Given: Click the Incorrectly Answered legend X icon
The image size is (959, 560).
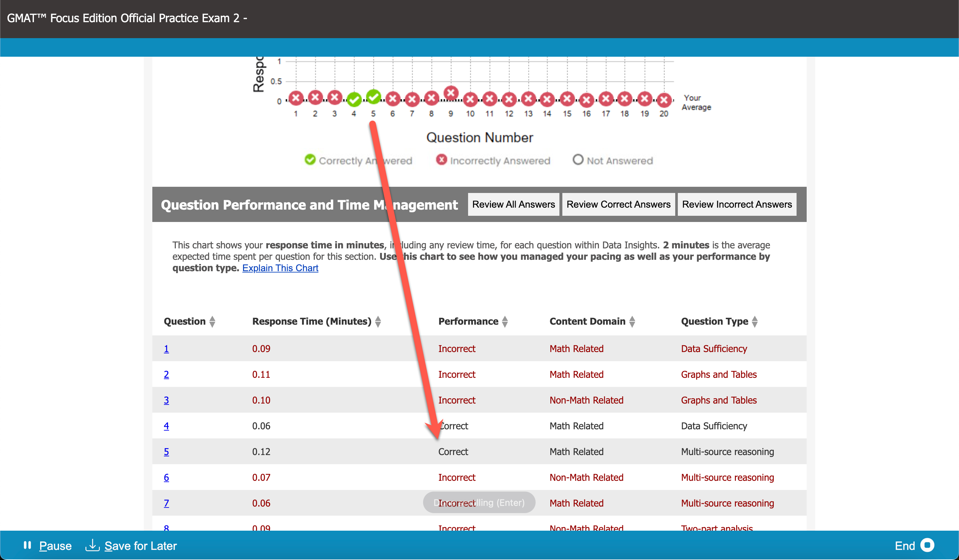Looking at the screenshot, I should coord(441,160).
